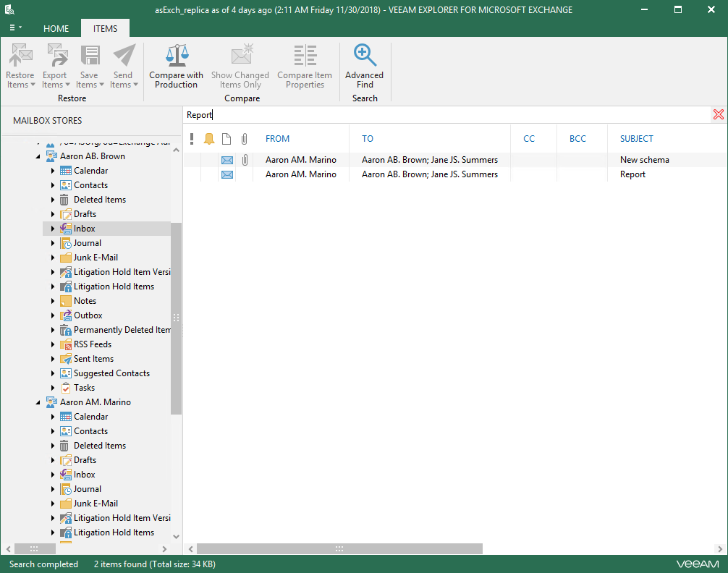Sort by SUBJECT column header
This screenshot has height=573, width=728.
coord(637,138)
